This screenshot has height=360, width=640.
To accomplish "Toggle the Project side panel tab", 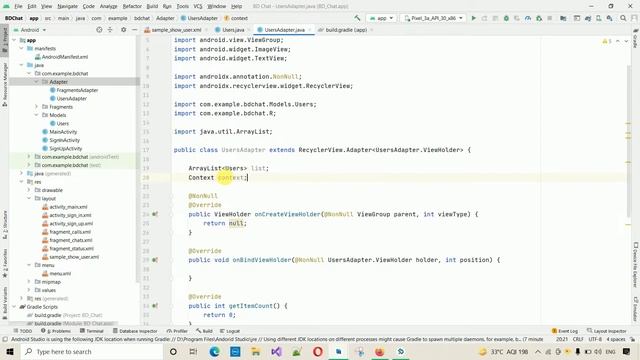I will coord(4,39).
